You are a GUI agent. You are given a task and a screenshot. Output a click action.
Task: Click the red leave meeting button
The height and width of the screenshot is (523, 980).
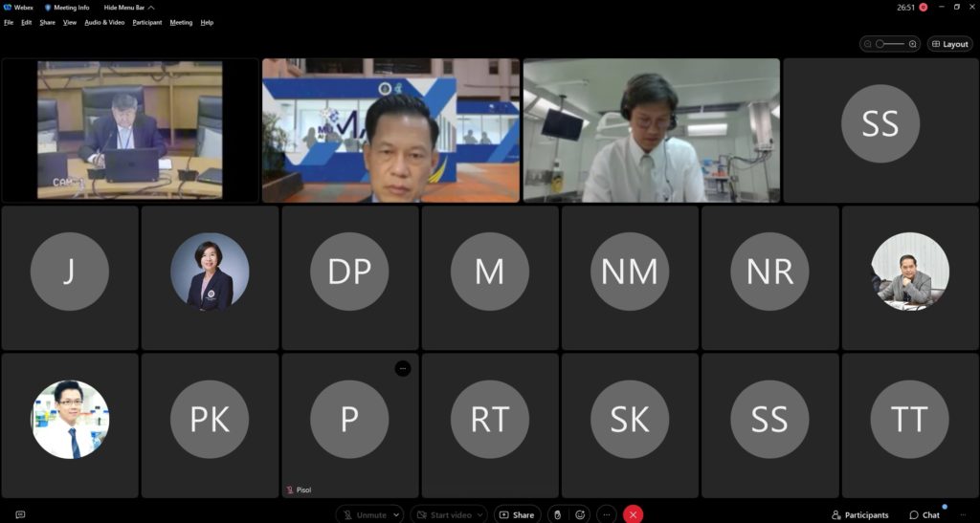click(x=633, y=514)
